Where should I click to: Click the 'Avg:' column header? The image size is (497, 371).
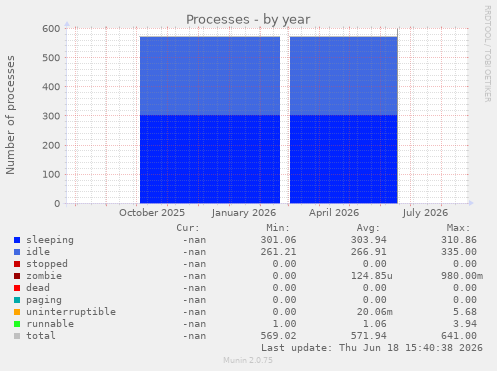[x=368, y=228]
